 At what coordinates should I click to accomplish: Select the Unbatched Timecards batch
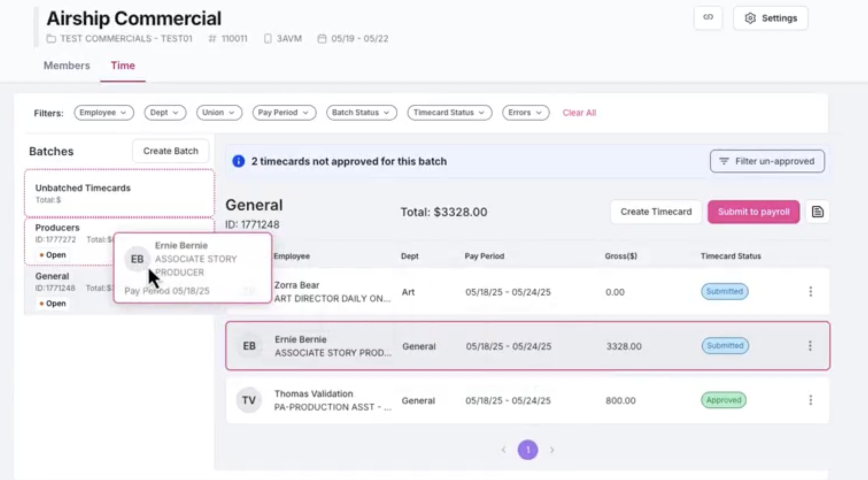(x=119, y=193)
